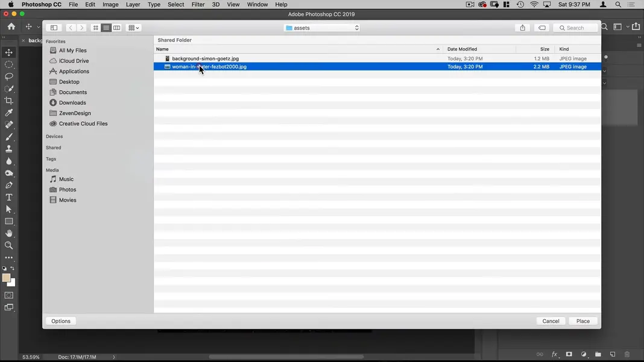
Task: Click the background color swatch
Action: pos(12,283)
